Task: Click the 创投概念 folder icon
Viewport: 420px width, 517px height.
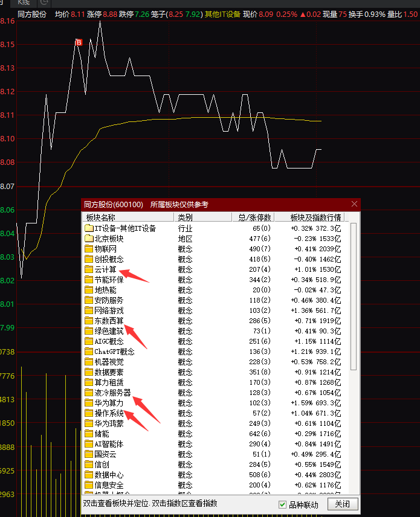Action: click(x=89, y=259)
